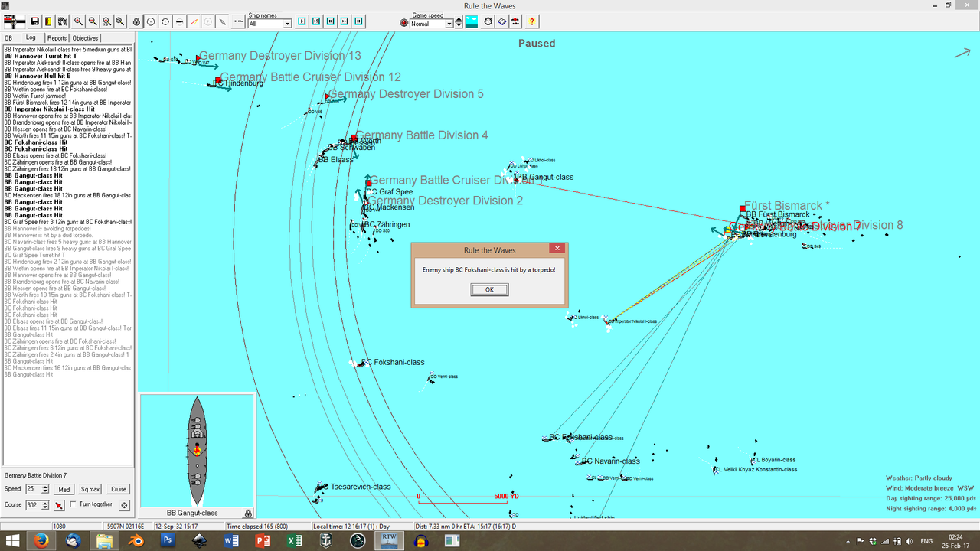Select the Zoom out magnifier tool
980x551 pixels.
pyautogui.click(x=93, y=21)
